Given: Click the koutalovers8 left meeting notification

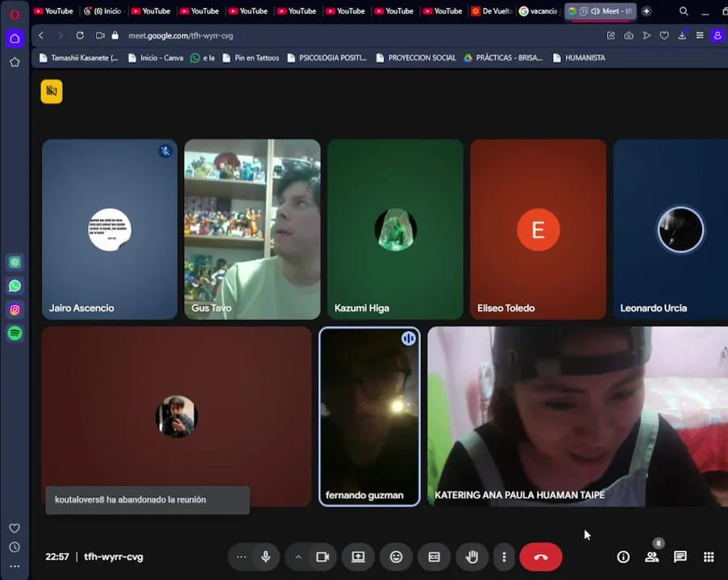Looking at the screenshot, I should coord(148,499).
